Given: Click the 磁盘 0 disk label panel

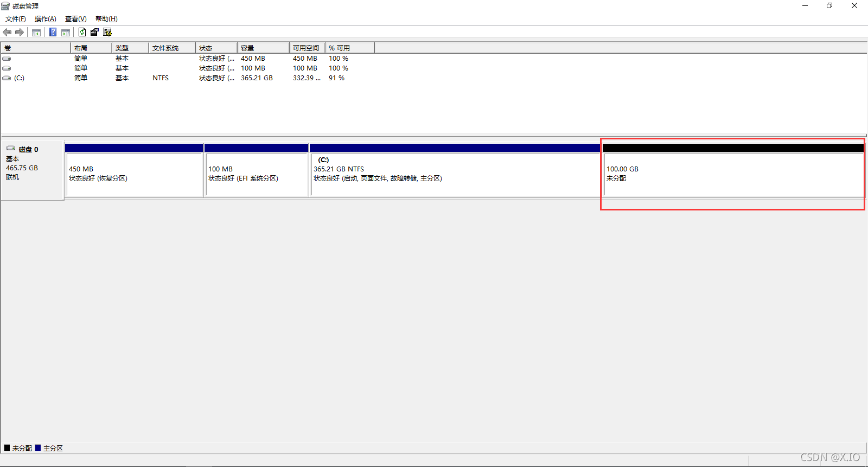Looking at the screenshot, I should pyautogui.click(x=33, y=170).
